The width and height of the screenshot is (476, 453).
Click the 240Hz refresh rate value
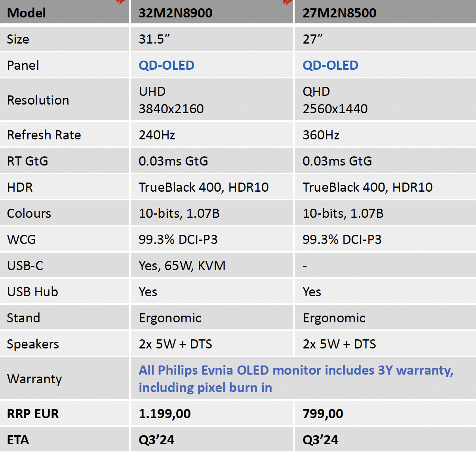click(x=157, y=135)
